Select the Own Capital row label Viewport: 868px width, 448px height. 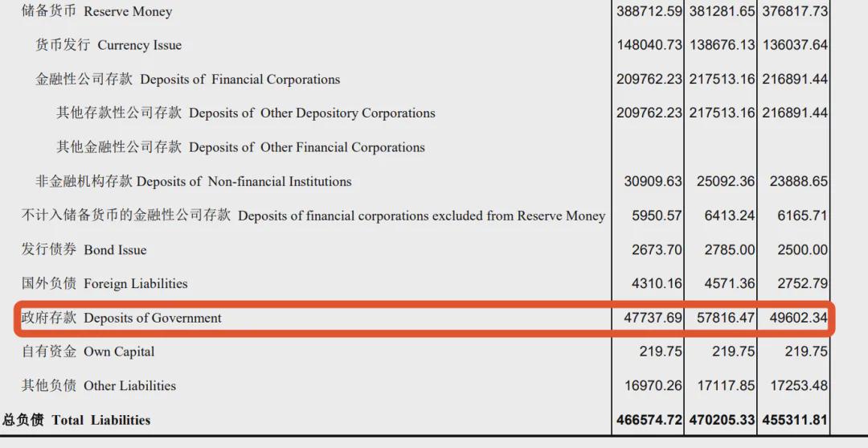(x=88, y=351)
